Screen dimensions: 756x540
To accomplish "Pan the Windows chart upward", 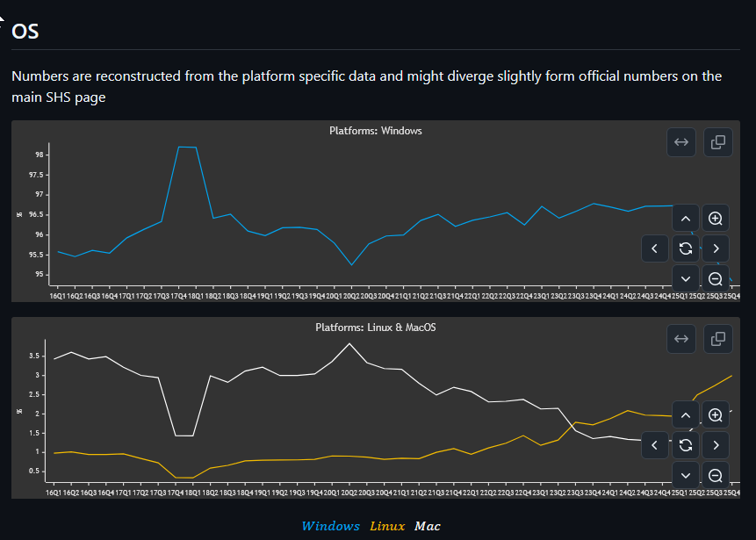I will 686,219.
